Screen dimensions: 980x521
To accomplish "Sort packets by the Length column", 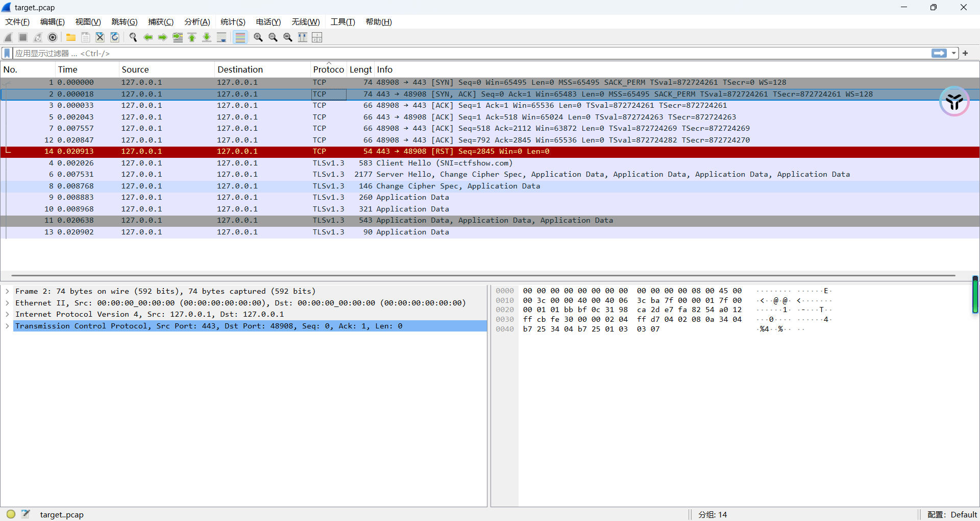I will click(x=360, y=69).
